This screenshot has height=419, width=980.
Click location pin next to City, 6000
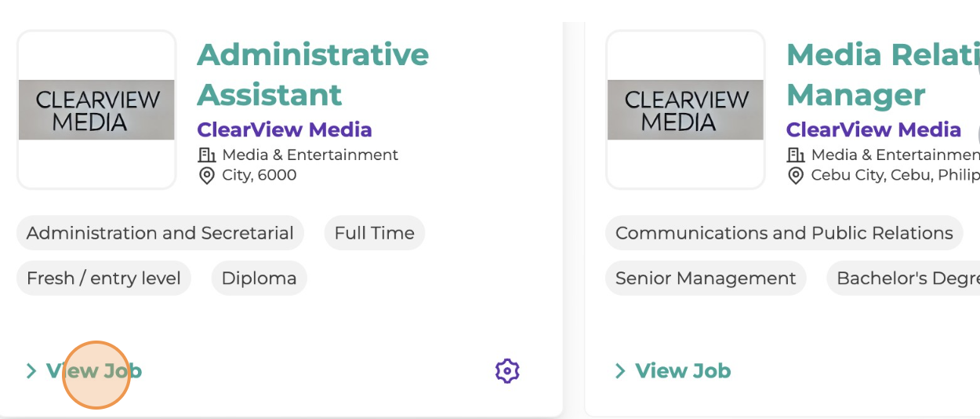(206, 175)
